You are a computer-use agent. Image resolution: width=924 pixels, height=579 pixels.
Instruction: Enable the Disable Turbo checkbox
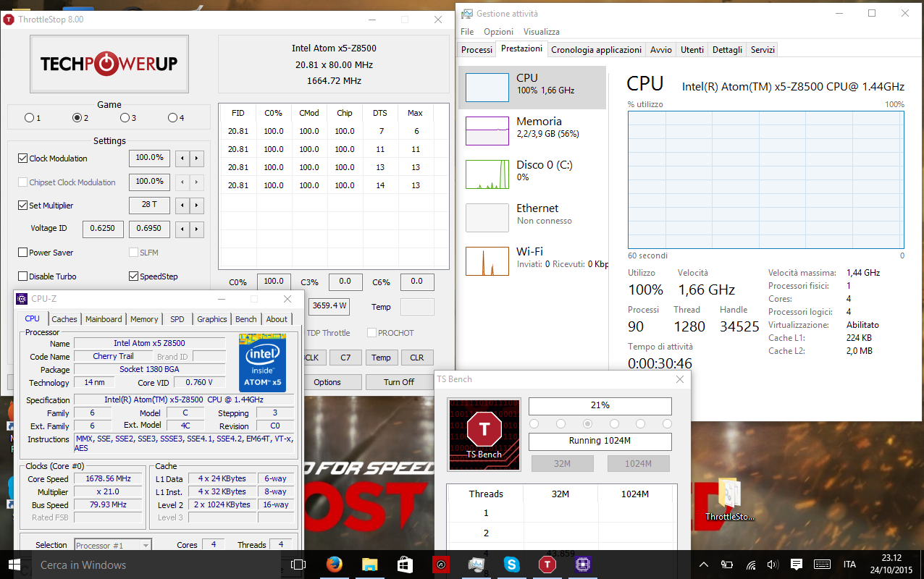coord(22,276)
